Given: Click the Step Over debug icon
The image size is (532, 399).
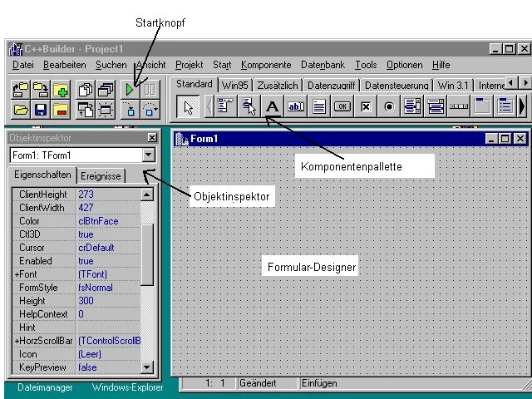Looking at the screenshot, I should pos(150,110).
